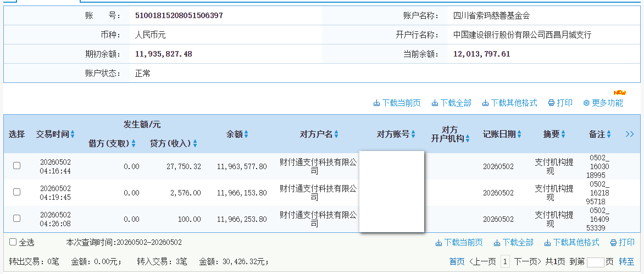The image size is (644, 274).
Task: Select current balance 12,013,797.61
Action: coord(482,54)
